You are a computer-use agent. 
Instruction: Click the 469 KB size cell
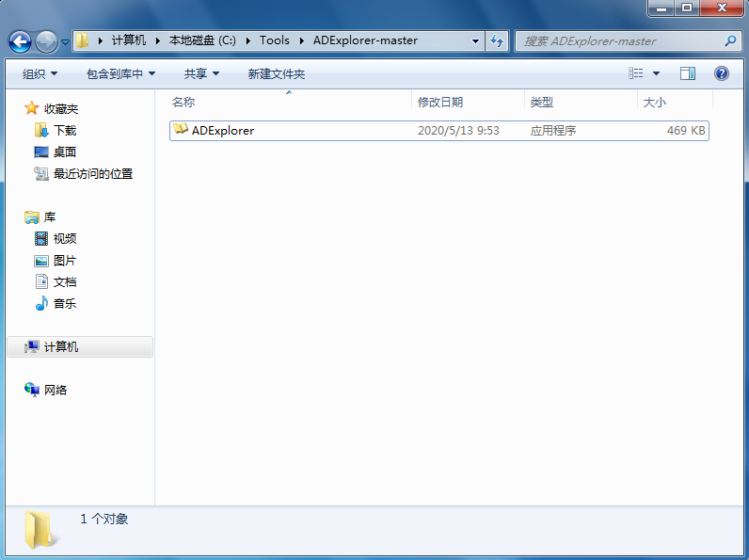point(686,131)
